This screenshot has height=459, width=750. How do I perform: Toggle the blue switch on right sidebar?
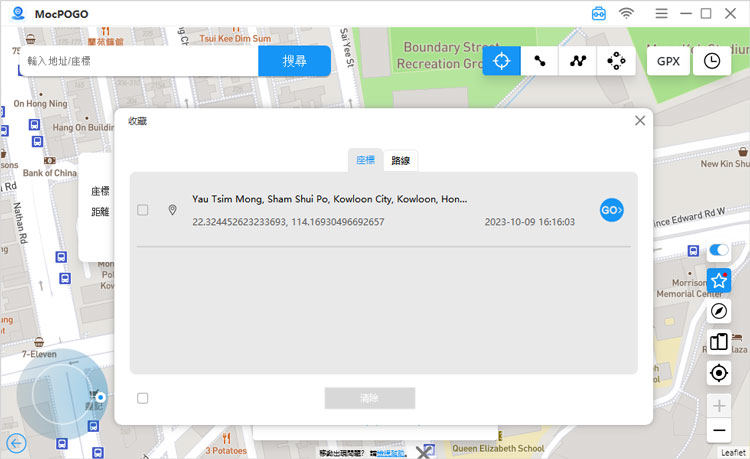[718, 251]
